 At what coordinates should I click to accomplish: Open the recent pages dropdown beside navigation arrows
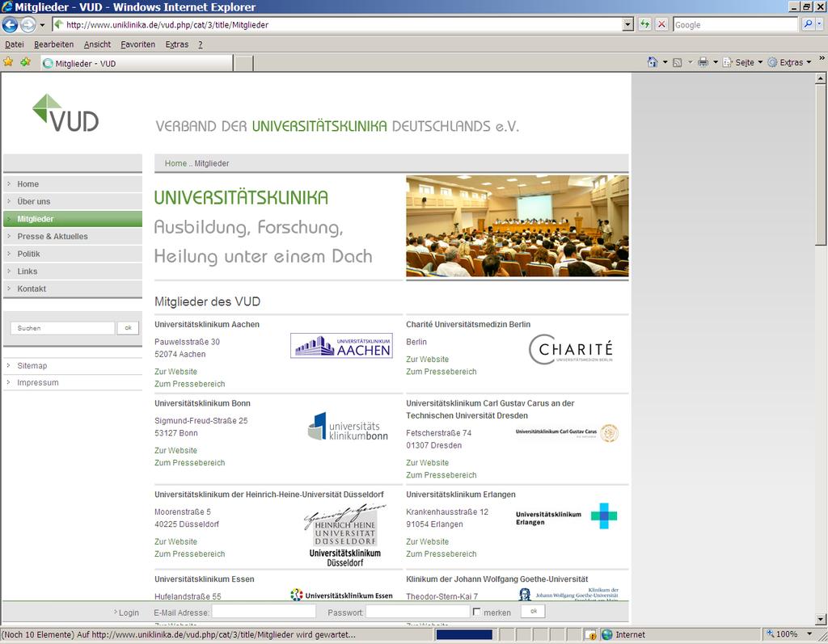coord(42,25)
